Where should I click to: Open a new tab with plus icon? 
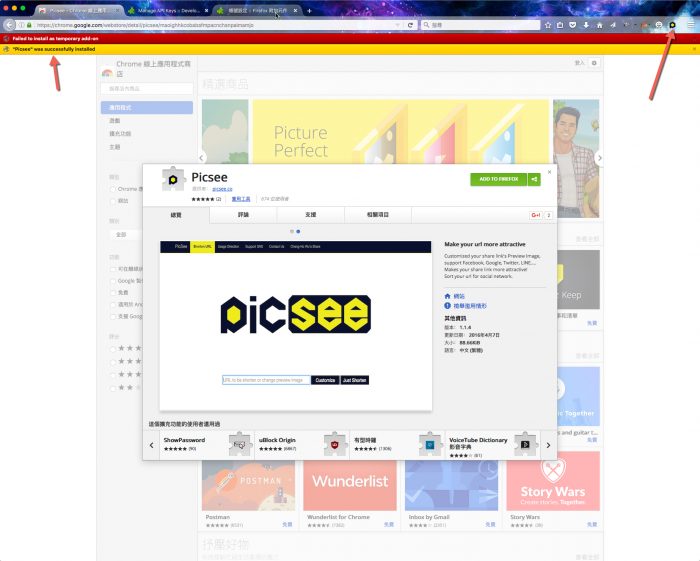pos(309,10)
